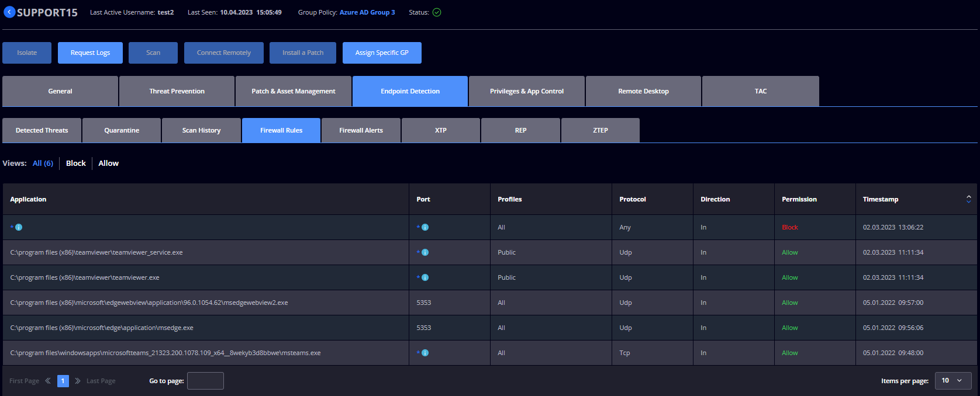Click Assign Specific GP button

pyautogui.click(x=382, y=53)
